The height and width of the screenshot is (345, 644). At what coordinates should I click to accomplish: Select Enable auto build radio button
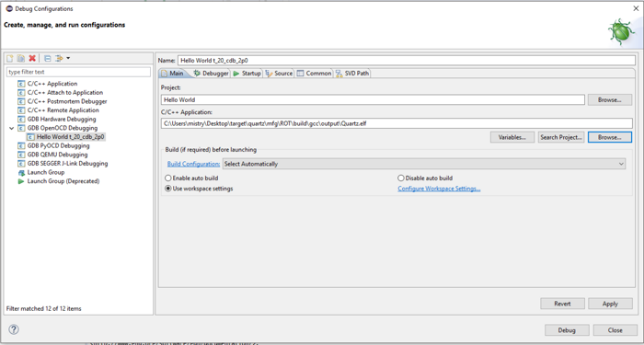click(168, 178)
